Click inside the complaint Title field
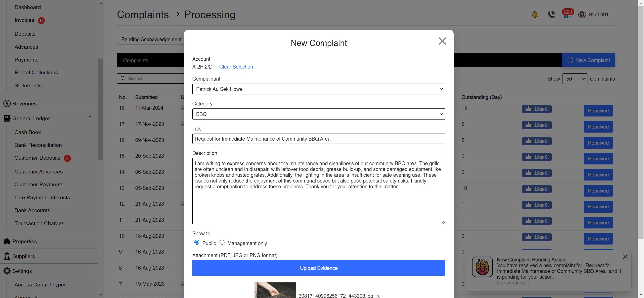The image size is (644, 298). pyautogui.click(x=318, y=139)
